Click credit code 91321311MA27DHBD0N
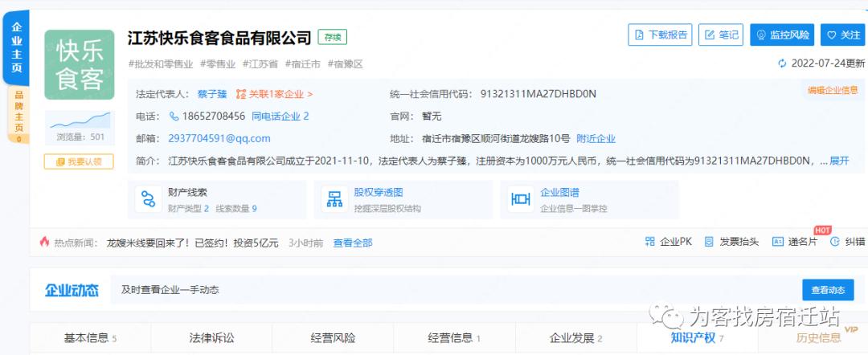Viewport: 868px width, 355px height. pos(538,94)
